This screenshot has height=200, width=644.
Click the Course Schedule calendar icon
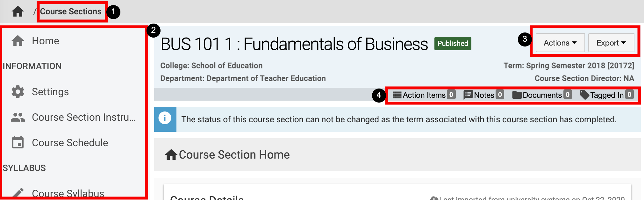pos(18,142)
